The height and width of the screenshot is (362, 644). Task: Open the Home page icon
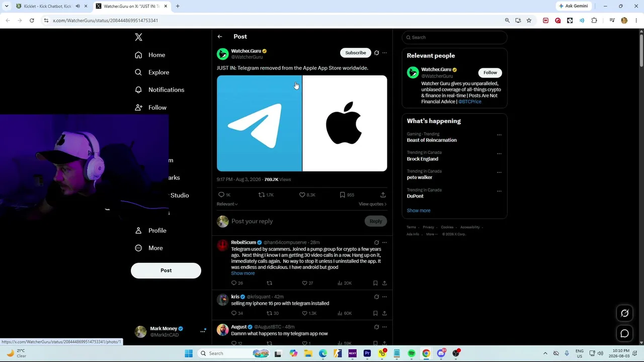click(138, 55)
